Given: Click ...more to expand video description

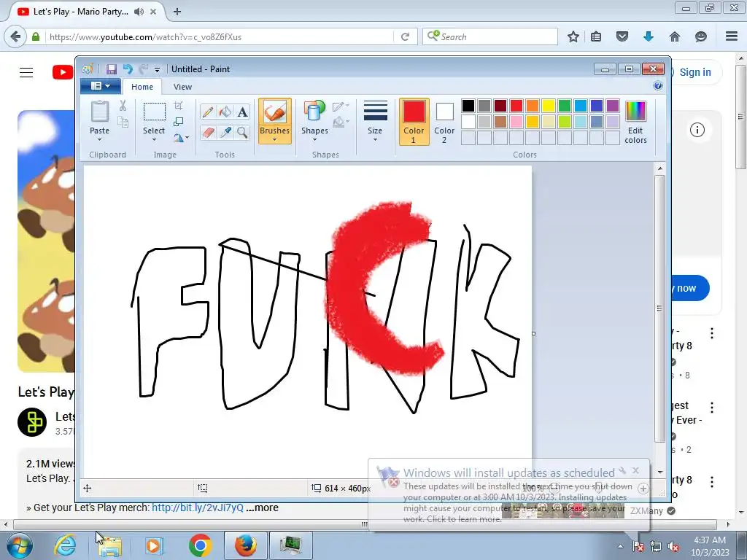Looking at the screenshot, I should click(x=262, y=507).
